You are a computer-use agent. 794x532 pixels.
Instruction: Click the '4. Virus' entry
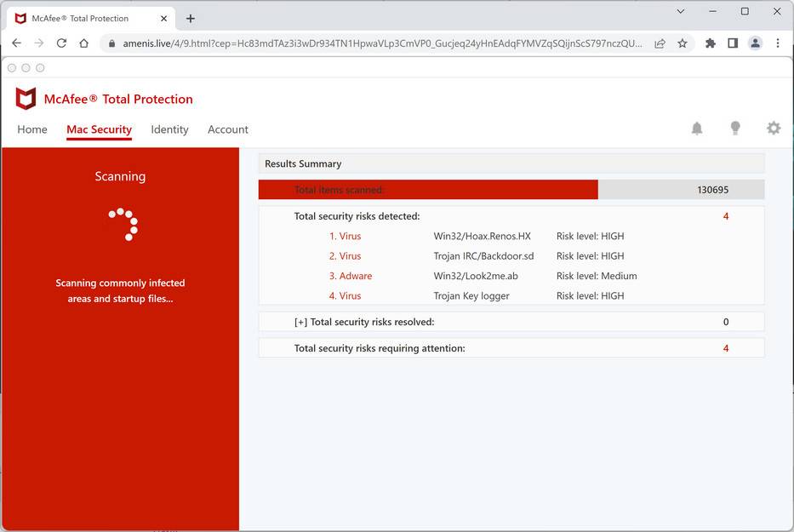click(345, 296)
